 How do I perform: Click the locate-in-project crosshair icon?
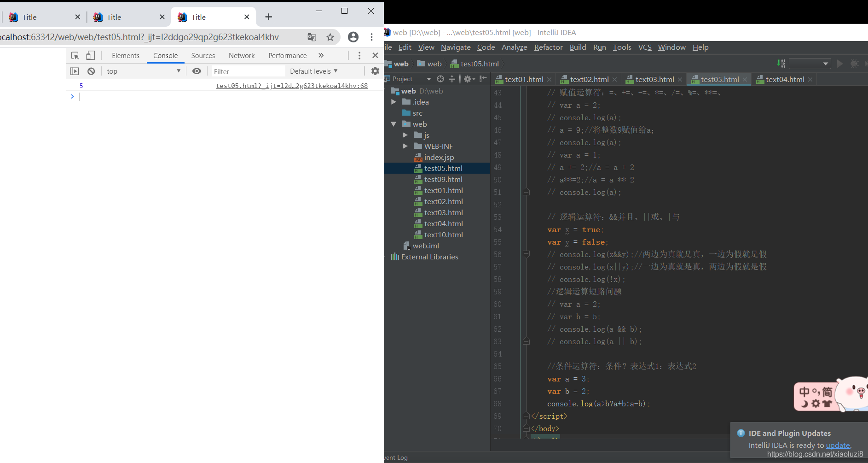pyautogui.click(x=440, y=79)
